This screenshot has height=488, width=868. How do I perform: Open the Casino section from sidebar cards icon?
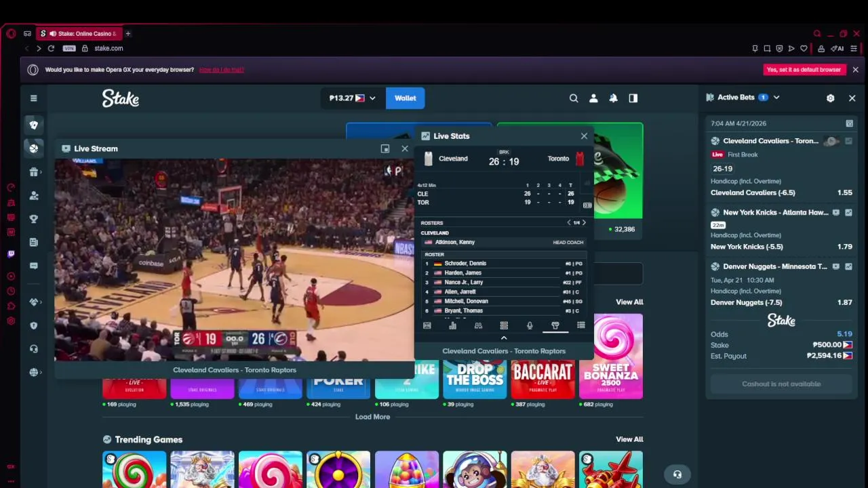coord(33,125)
